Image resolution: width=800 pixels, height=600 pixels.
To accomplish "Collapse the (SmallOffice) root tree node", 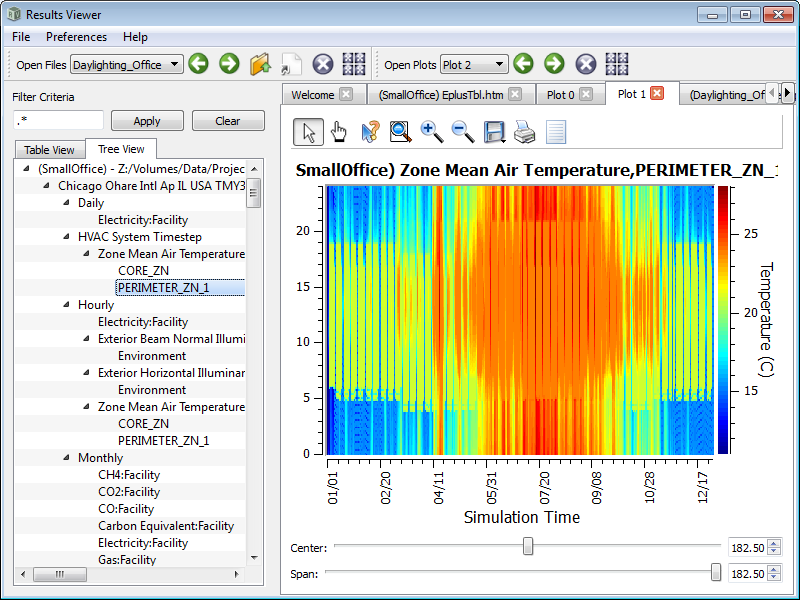I will pos(27,168).
